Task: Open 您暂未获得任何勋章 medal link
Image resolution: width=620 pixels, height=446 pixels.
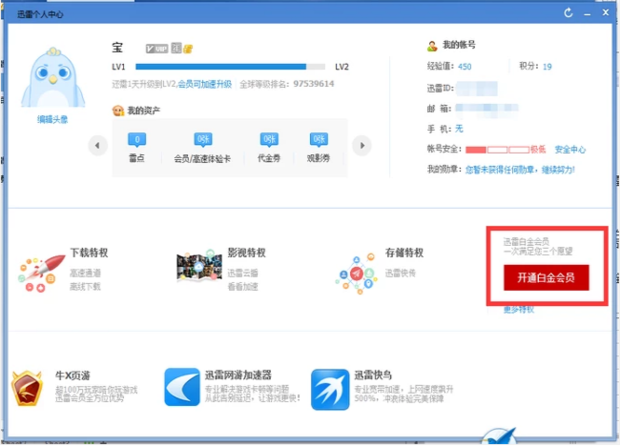Action: (520, 170)
